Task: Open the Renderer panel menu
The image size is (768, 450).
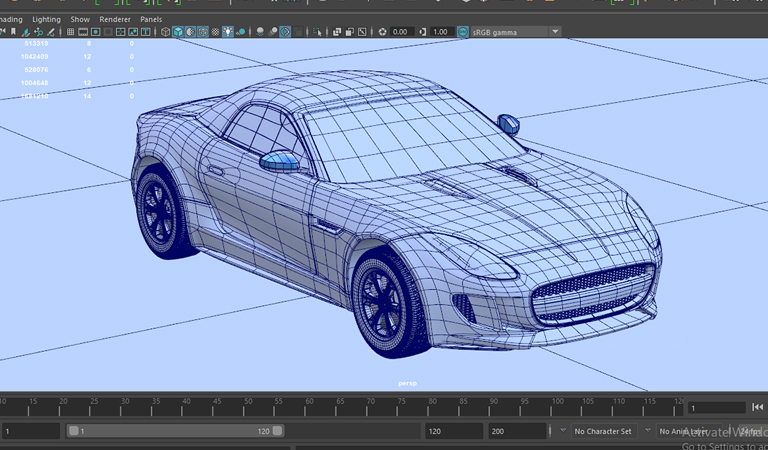Action: click(x=113, y=19)
